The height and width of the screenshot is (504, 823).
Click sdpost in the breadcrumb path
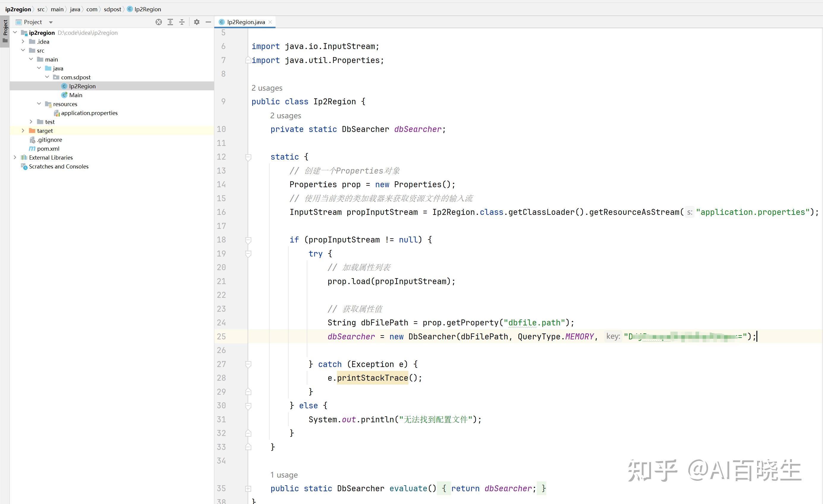coord(112,9)
